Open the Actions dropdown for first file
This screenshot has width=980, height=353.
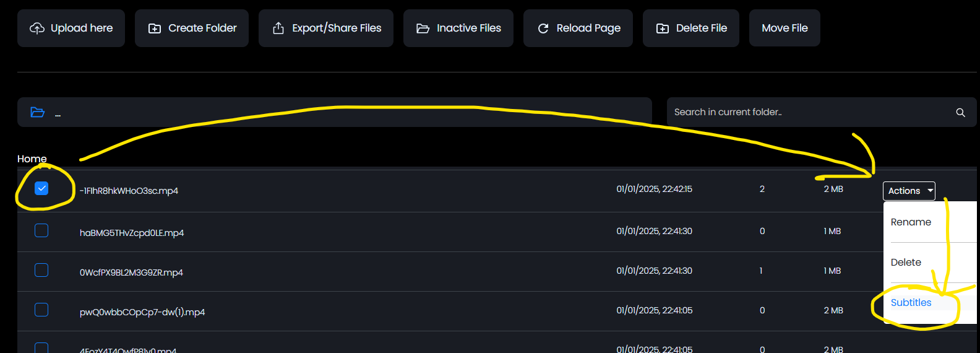pyautogui.click(x=908, y=191)
